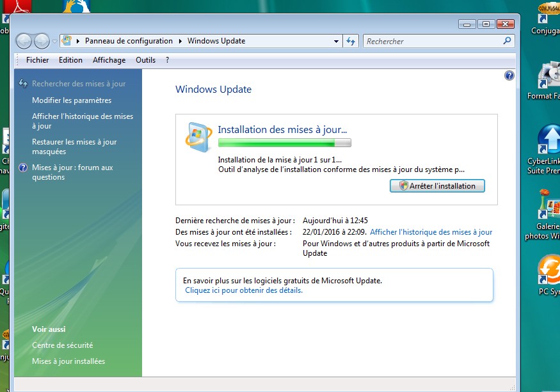Viewport: 560px width, 392px height.
Task: Click the Back navigation arrow button
Action: (24, 41)
